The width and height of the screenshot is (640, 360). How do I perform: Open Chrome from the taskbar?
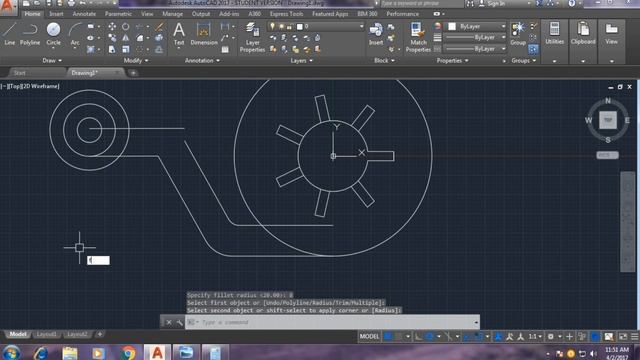[128, 353]
